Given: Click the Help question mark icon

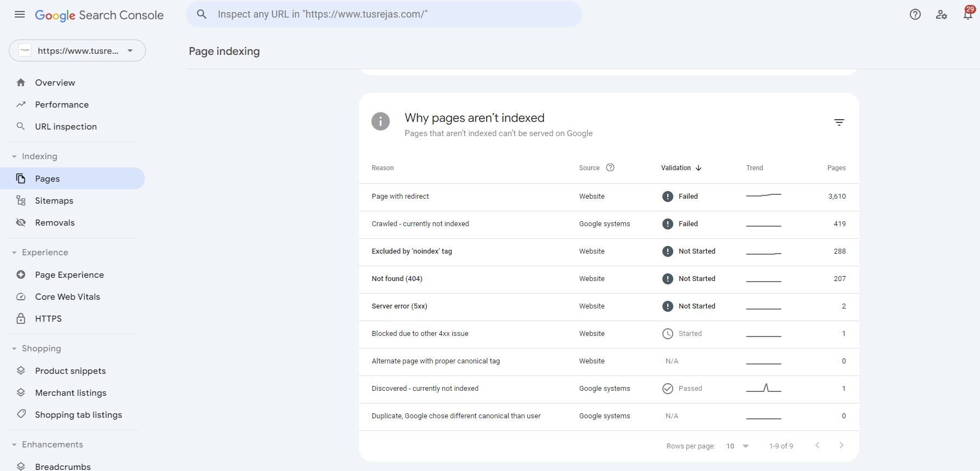Looking at the screenshot, I should tap(915, 15).
